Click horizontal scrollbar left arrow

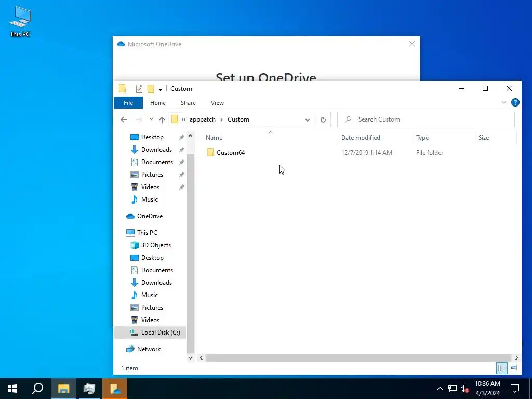coord(201,357)
